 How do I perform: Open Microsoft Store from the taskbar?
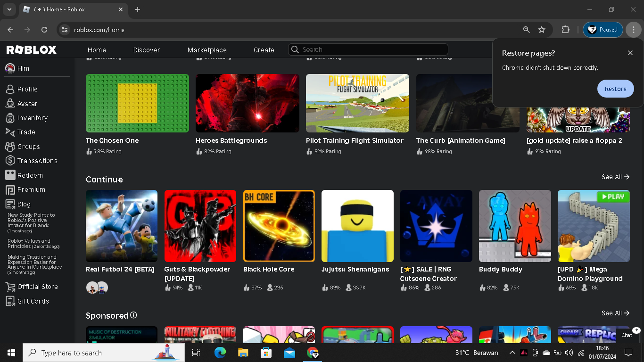266,353
